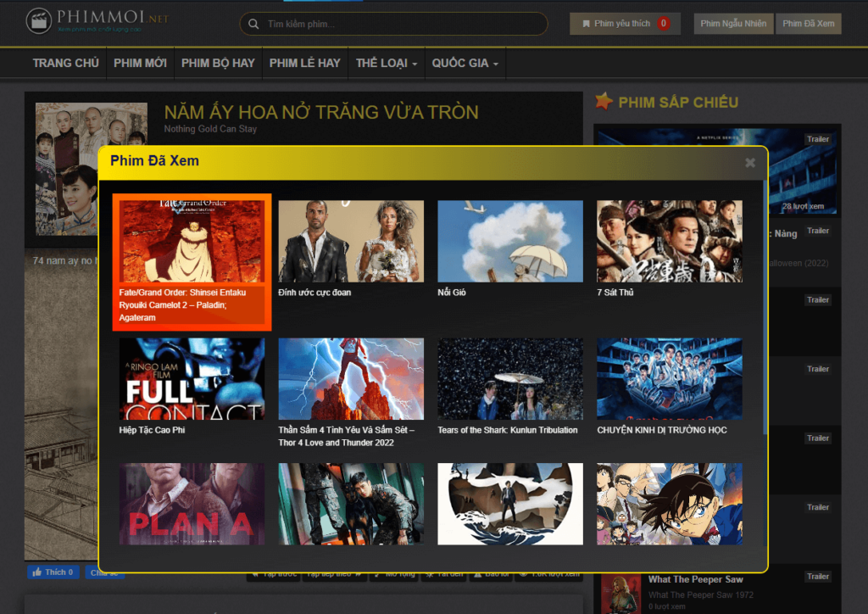Click Trailer badge beside What The Peeper Saw
The height and width of the screenshot is (614, 868).
click(x=818, y=577)
